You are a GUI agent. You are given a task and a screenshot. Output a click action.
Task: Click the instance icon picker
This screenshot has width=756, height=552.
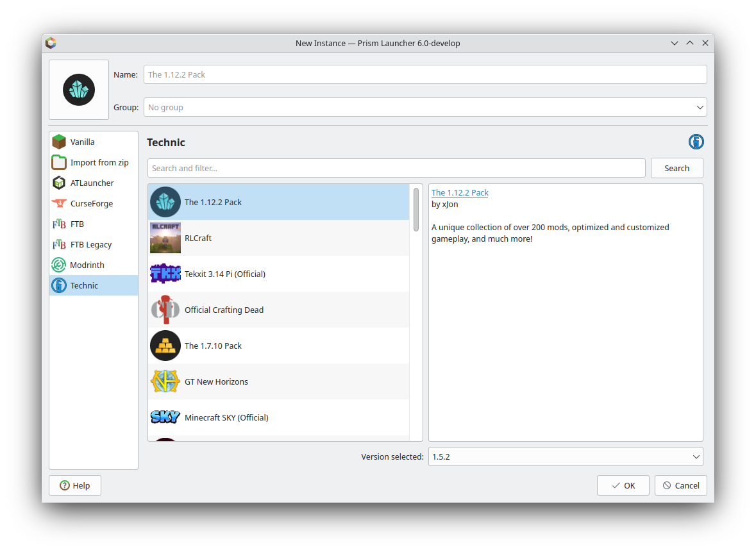(x=78, y=89)
